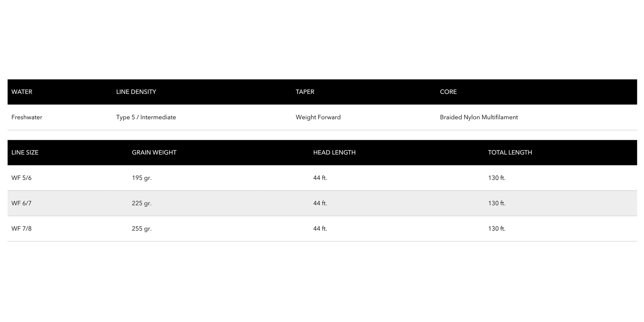Click the HEAD LENGTH column header
Viewport: 644px width, 322px height.
[x=334, y=152]
